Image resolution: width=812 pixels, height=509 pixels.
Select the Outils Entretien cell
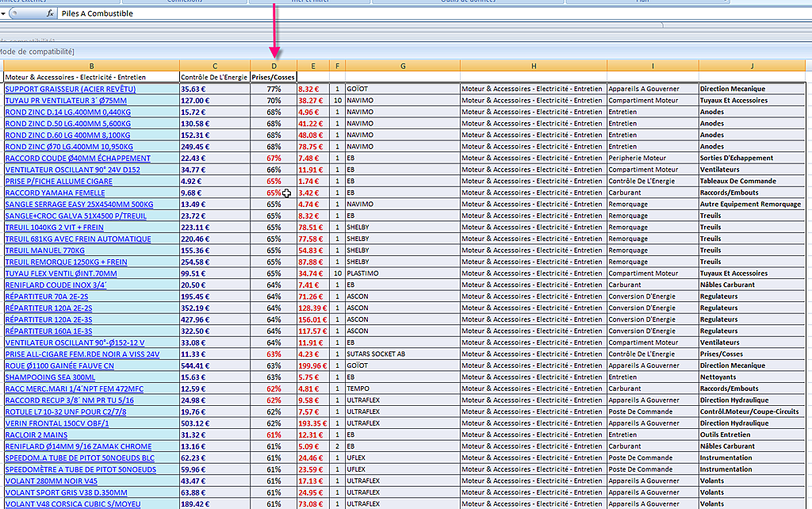[752, 434]
